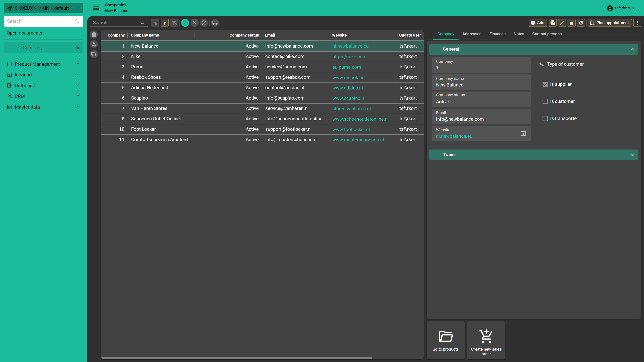
Task: Expand the Outbound menu
Action: (x=43, y=85)
